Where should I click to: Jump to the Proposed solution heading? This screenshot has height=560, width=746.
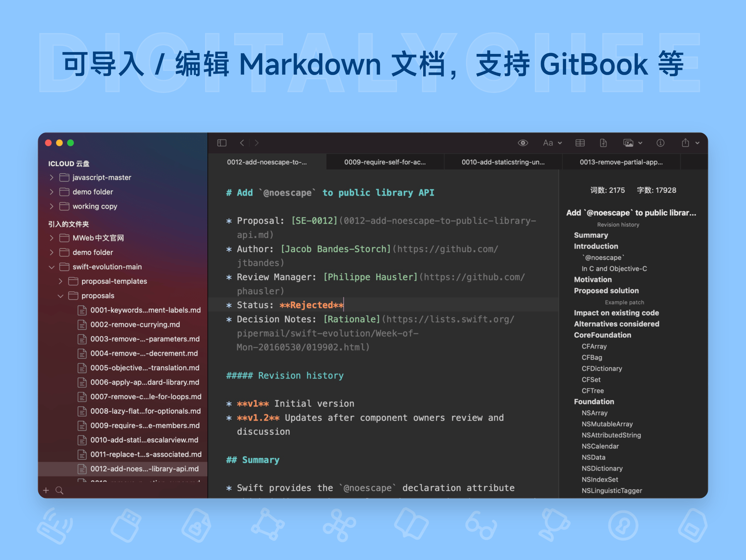coord(606,290)
